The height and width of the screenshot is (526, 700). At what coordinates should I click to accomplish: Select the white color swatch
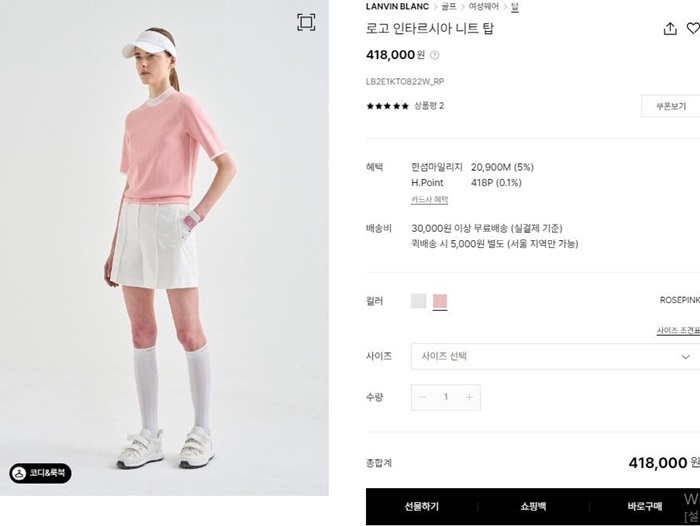pyautogui.click(x=418, y=301)
